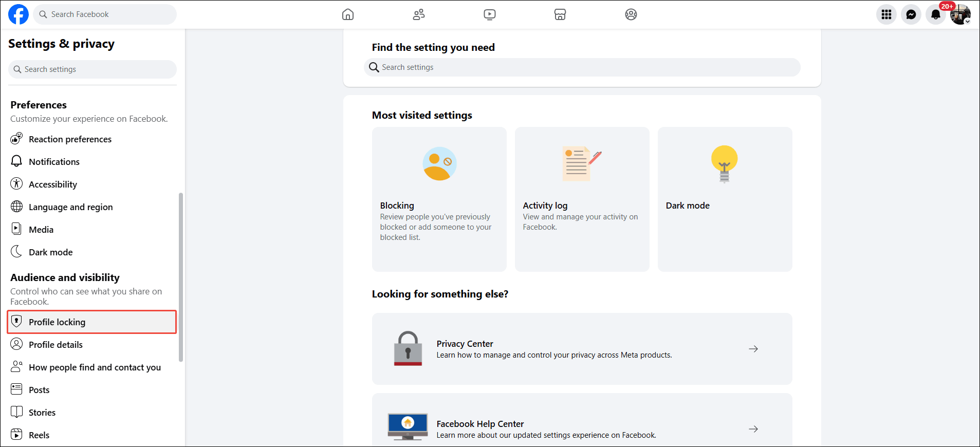The width and height of the screenshot is (980, 447).
Task: Click the Privacy Center padlock image
Action: (408, 348)
